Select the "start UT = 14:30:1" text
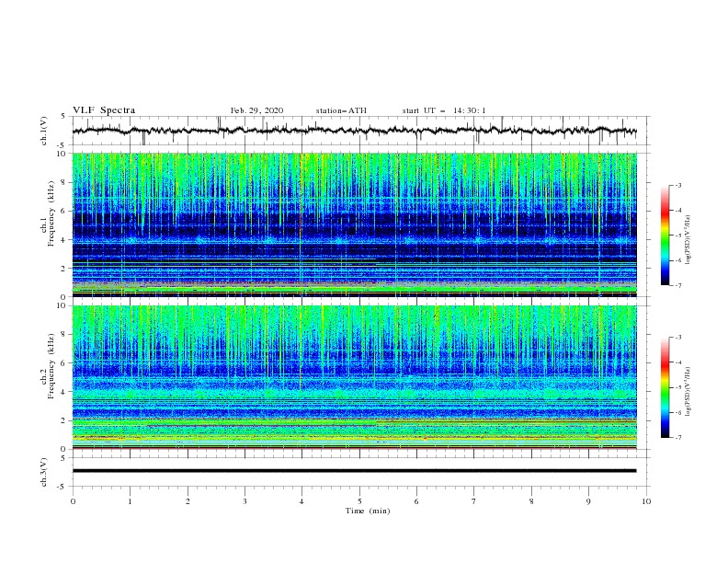The width and height of the screenshot is (728, 563). (x=444, y=110)
